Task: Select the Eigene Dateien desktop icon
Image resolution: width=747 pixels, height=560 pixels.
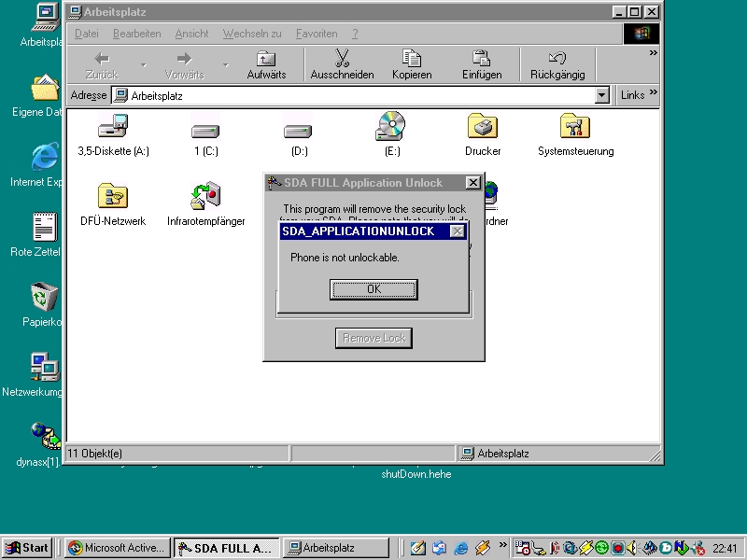Action: click(45, 88)
